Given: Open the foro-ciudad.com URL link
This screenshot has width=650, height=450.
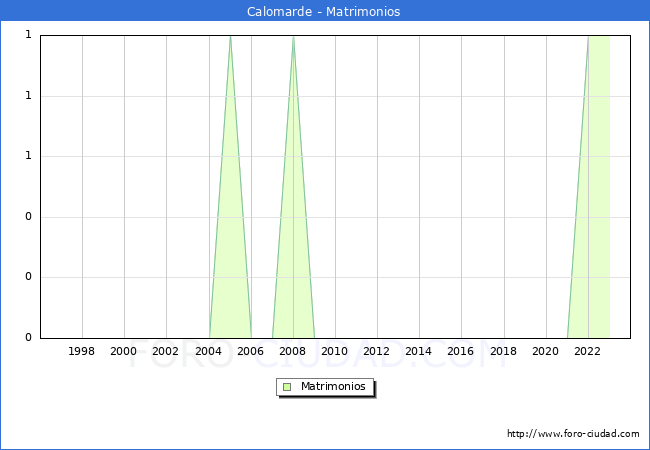Looking at the screenshot, I should point(573,434).
